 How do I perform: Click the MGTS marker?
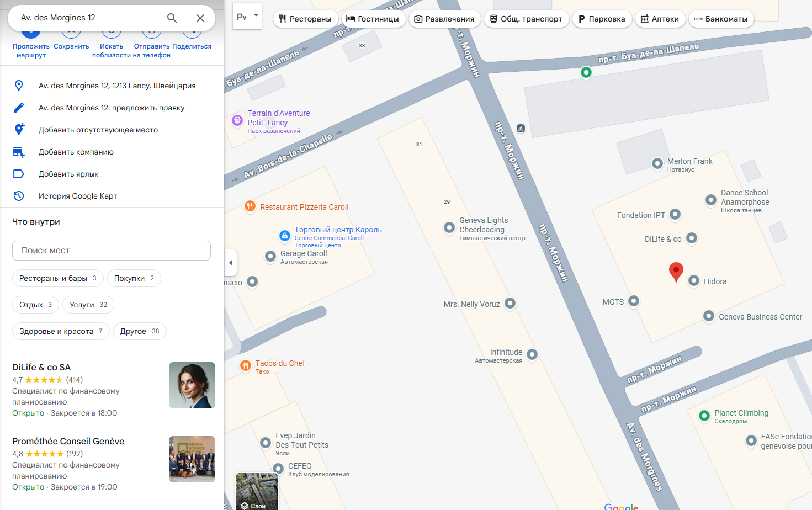(634, 300)
